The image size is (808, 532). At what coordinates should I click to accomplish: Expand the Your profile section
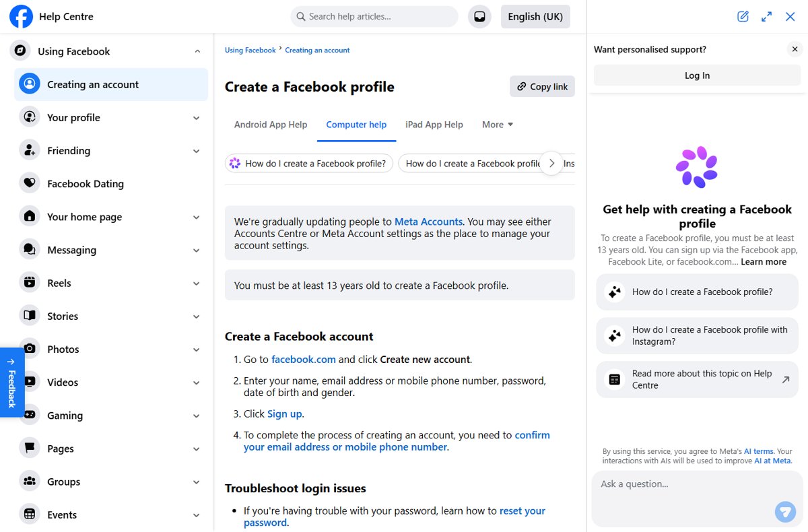coord(196,118)
